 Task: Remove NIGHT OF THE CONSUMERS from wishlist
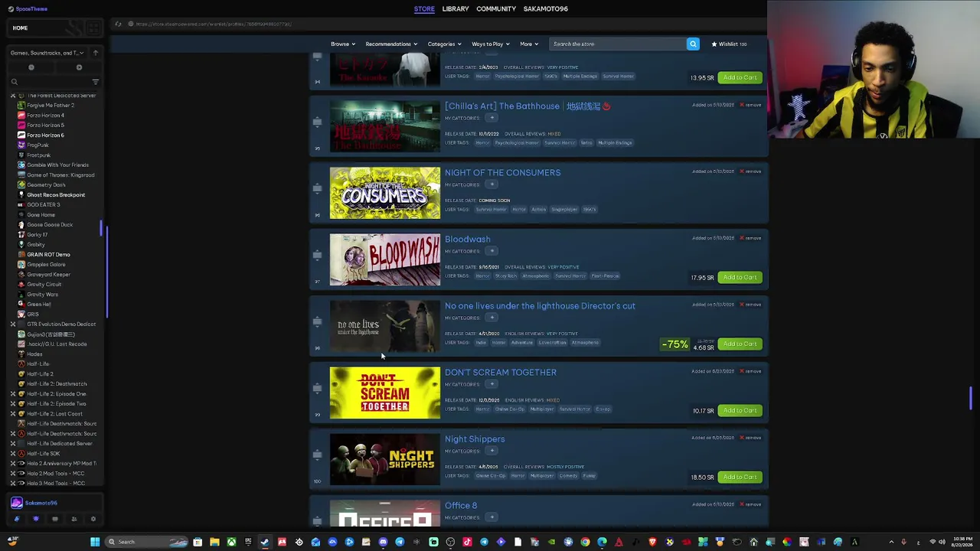750,171
